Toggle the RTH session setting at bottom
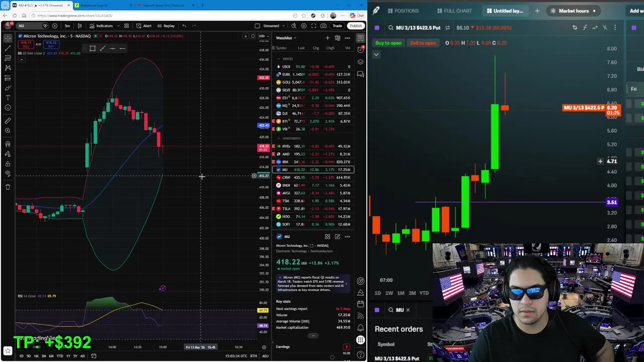The image size is (644, 362). [253, 356]
